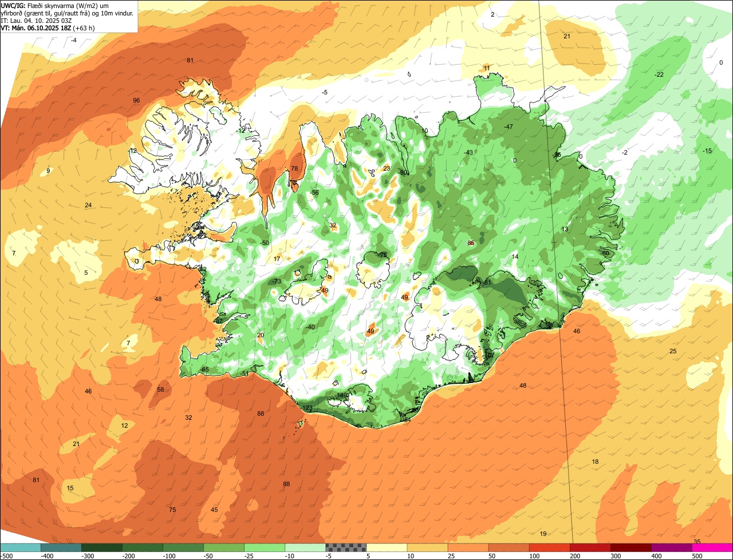This screenshot has width=733, height=560.
Task: Click the map value '-15' at the right edge
Action: 707,151
